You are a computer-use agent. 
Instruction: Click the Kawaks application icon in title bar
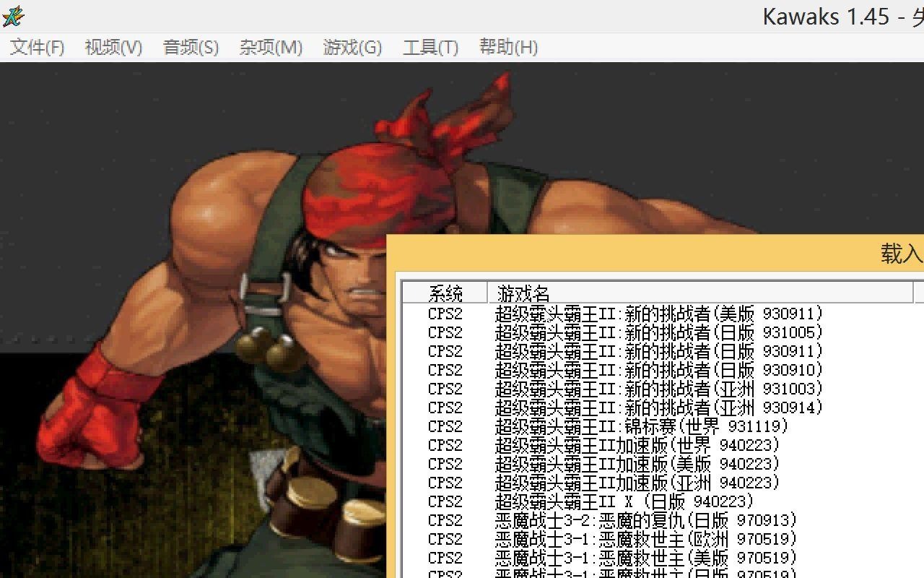pos(13,15)
